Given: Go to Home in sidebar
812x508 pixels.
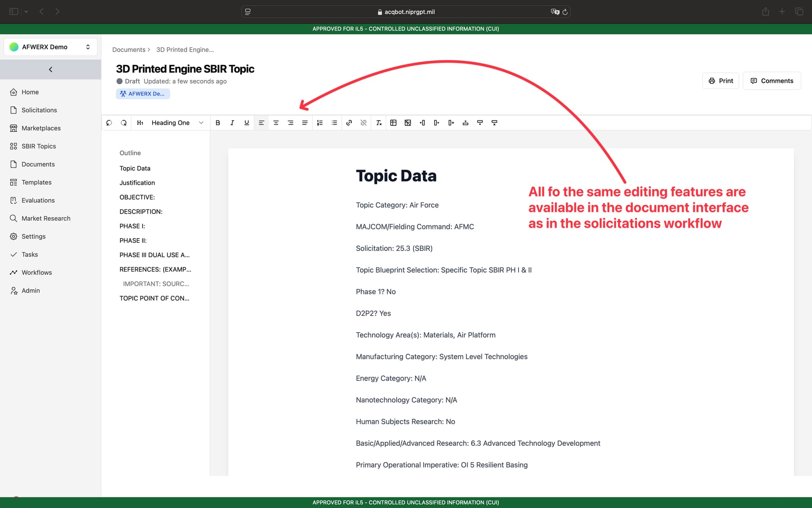Looking at the screenshot, I should pos(30,92).
